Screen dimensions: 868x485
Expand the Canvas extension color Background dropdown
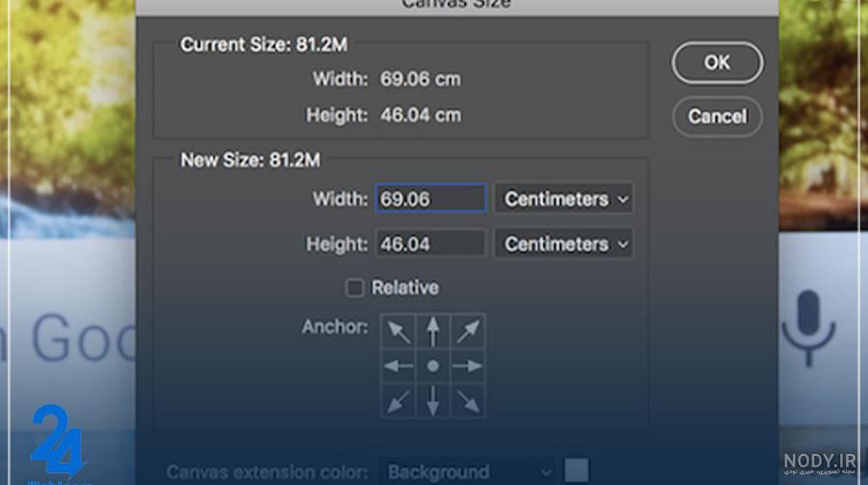click(x=467, y=472)
